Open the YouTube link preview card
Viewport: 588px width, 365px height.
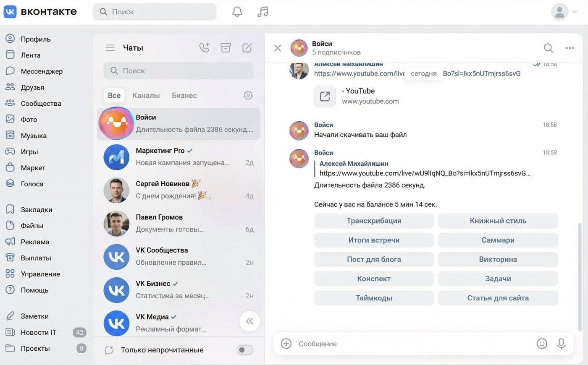(x=357, y=96)
